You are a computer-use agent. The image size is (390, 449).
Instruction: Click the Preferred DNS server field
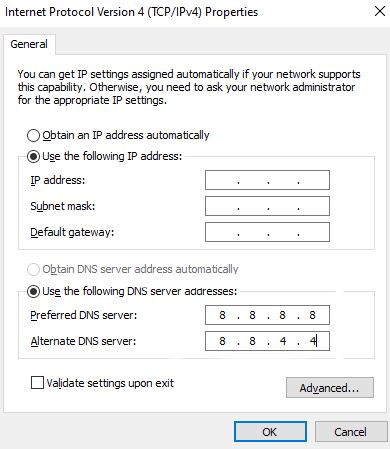point(267,315)
